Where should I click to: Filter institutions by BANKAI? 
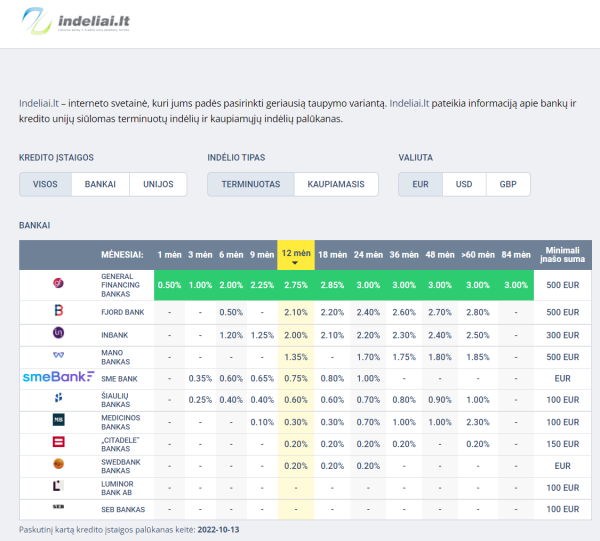[x=100, y=184]
